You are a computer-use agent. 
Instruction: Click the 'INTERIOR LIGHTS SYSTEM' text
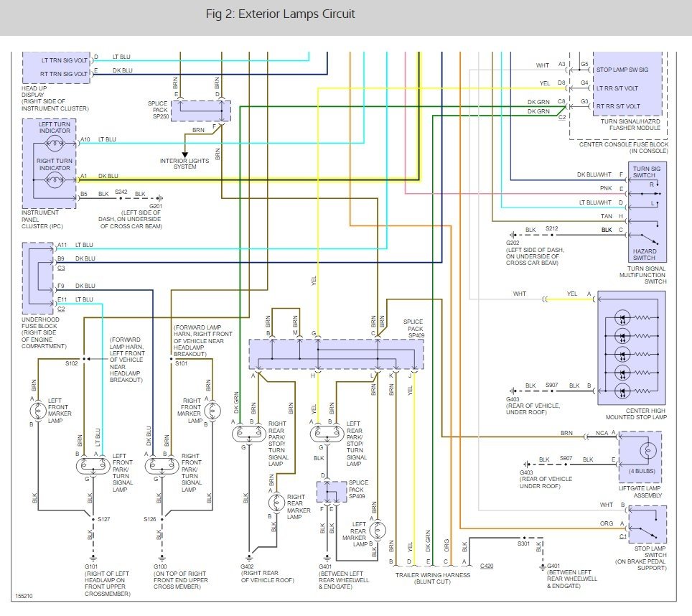pyautogui.click(x=184, y=164)
